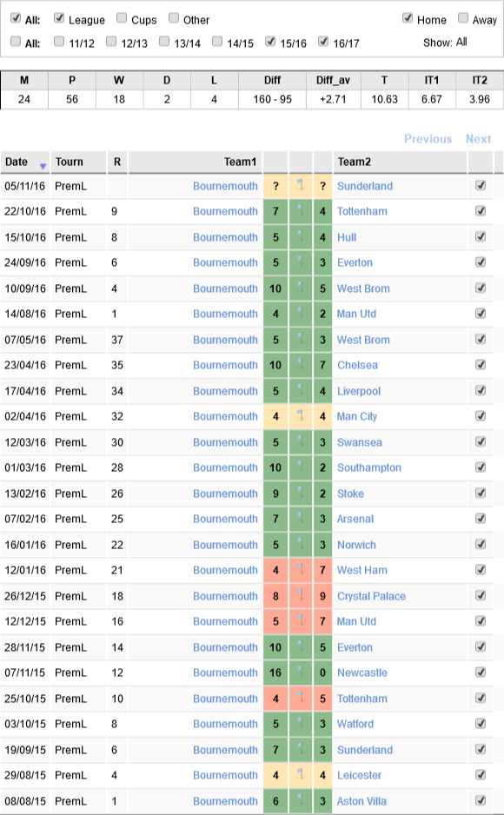The width and height of the screenshot is (504, 815).
Task: Click flag icon in Sunderland upcoming match row
Action: tap(301, 186)
